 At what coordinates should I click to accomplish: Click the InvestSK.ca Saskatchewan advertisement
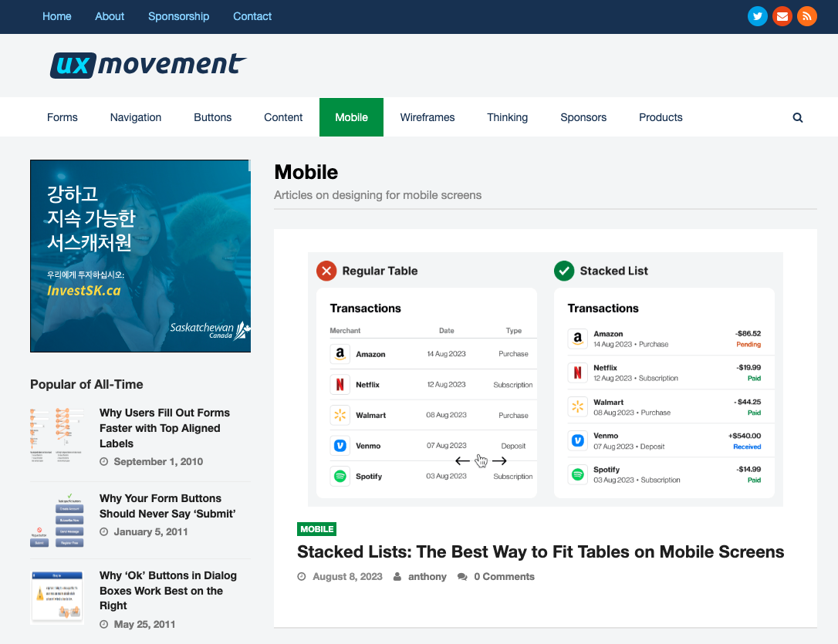click(x=140, y=256)
